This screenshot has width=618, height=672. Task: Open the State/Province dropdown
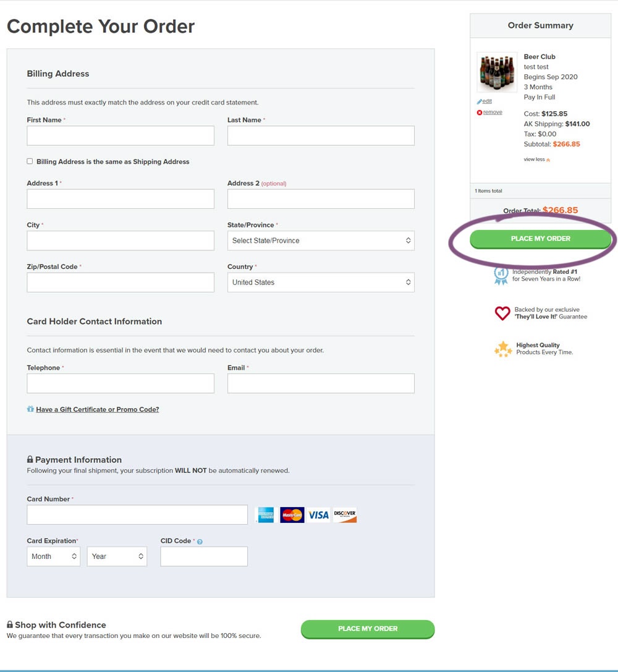click(x=321, y=240)
